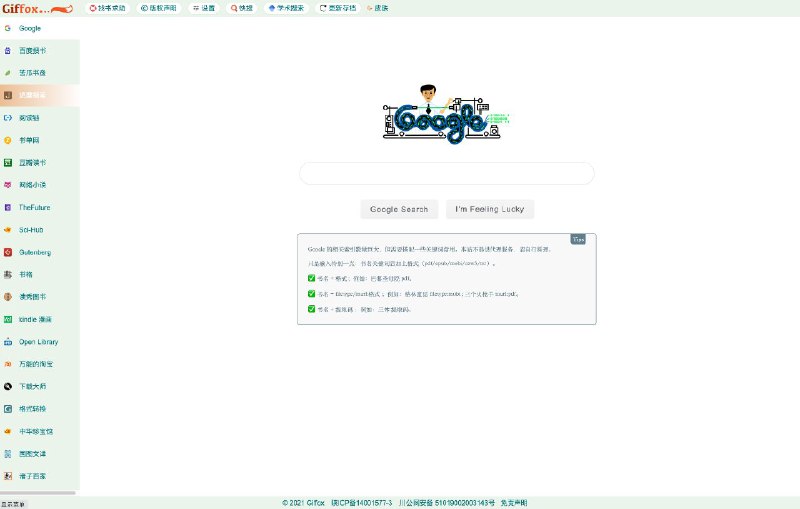The width and height of the screenshot is (800, 509).
Task: Click the Google icon in sidebar
Action: (8, 28)
